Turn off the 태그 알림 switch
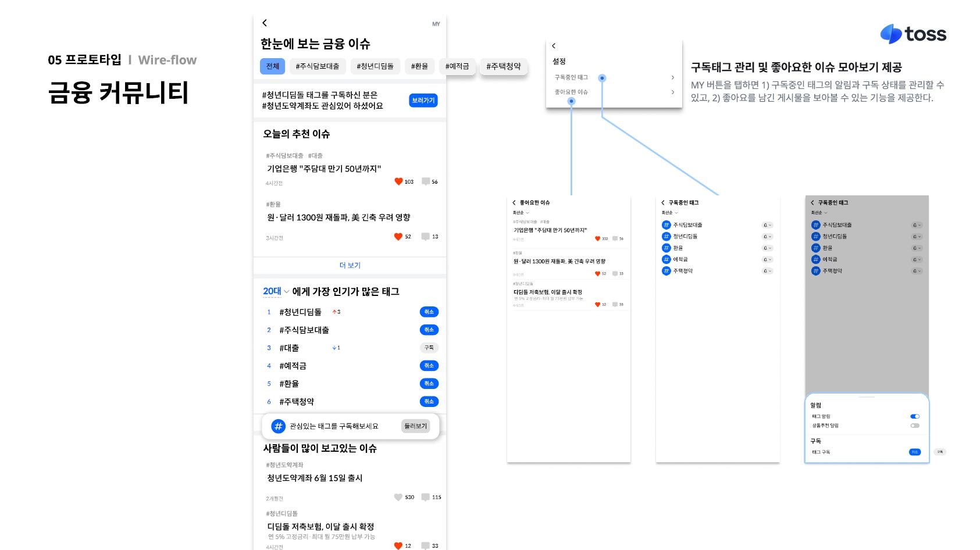 914,416
